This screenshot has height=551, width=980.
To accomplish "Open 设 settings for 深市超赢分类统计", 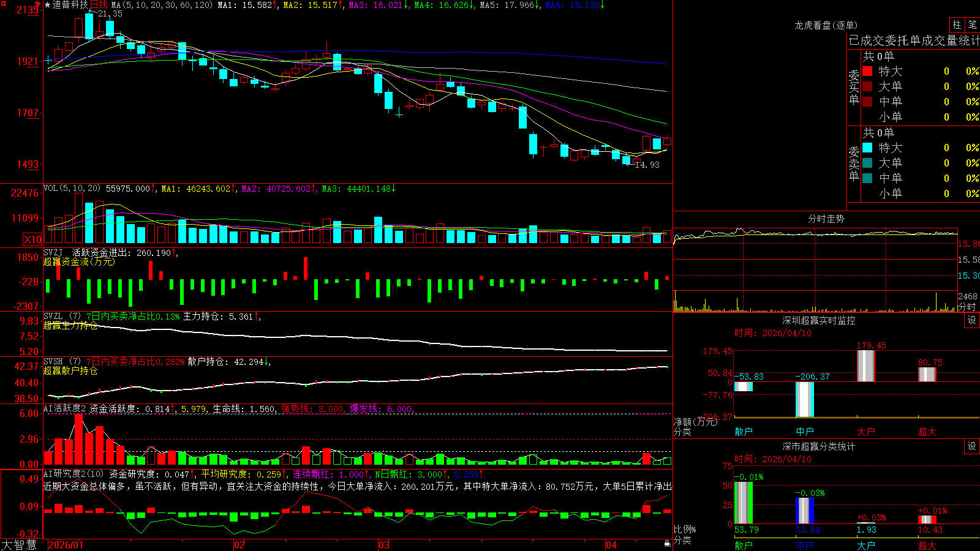I will pos(972,446).
